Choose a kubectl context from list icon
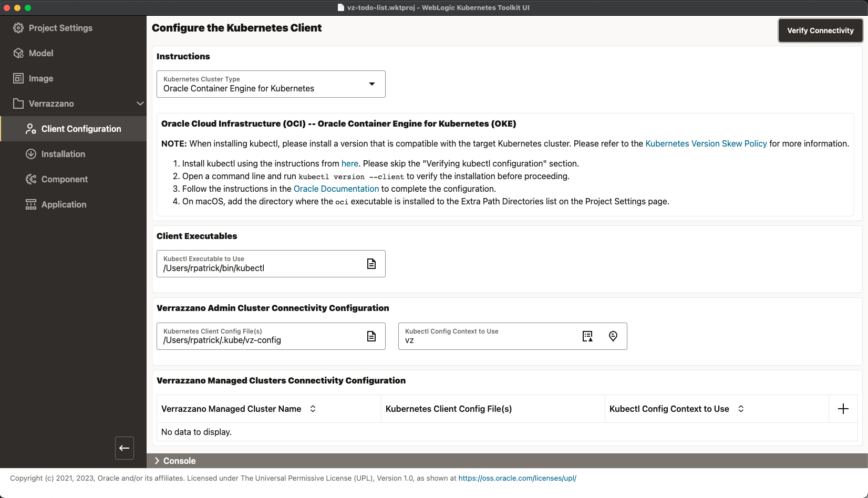Image resolution: width=868 pixels, height=498 pixels. tap(587, 336)
